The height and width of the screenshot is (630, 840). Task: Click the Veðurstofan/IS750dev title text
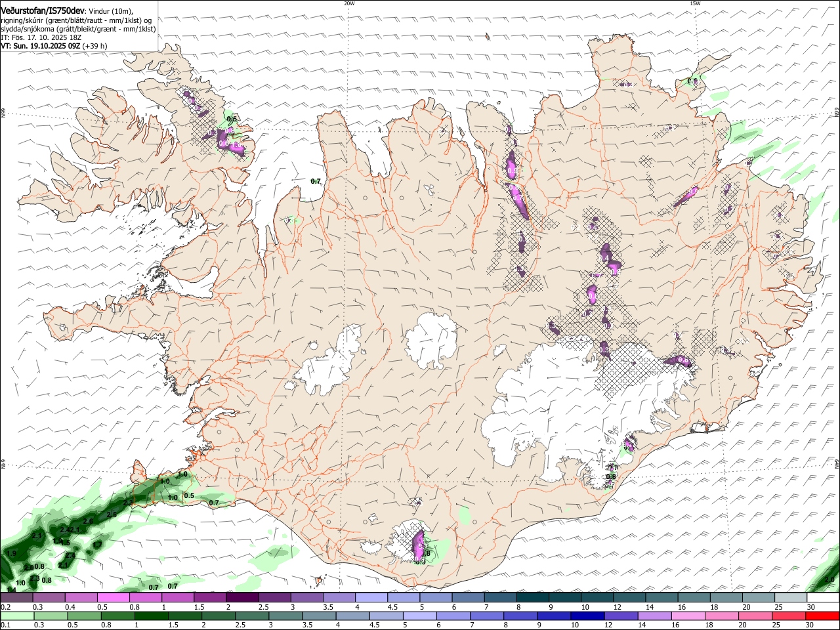coord(43,10)
